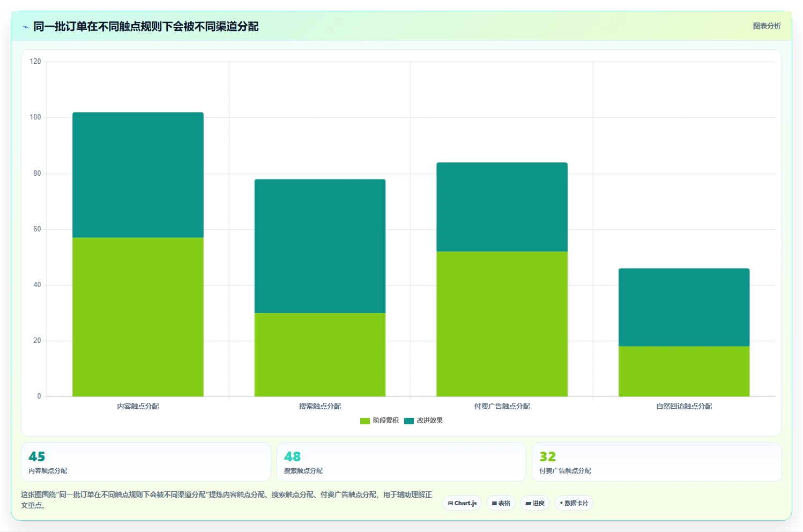803x532 pixels.
Task: Click the x-axis label 自然回访触点分配
Action: click(x=684, y=406)
